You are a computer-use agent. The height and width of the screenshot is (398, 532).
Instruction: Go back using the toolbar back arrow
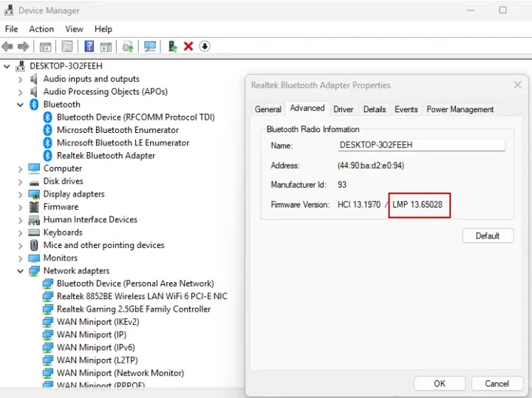pyautogui.click(x=7, y=46)
